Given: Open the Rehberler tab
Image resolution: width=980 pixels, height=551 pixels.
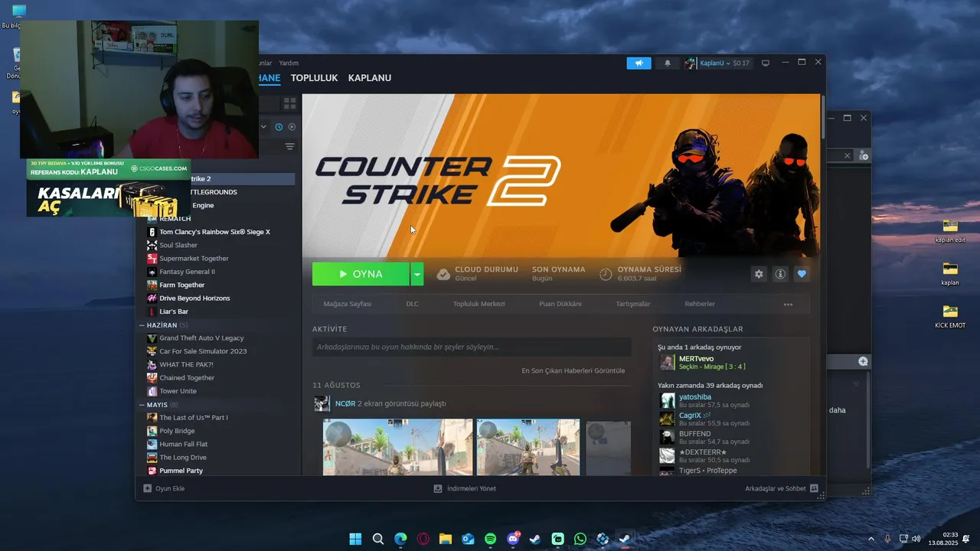Looking at the screenshot, I should pyautogui.click(x=700, y=304).
